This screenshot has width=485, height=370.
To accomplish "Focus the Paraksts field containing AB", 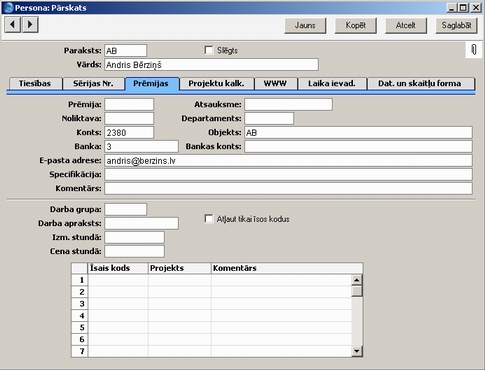I will 125,51.
